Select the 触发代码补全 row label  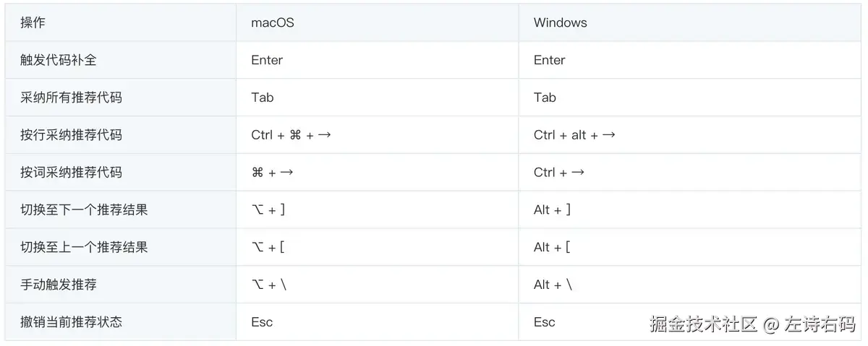(59, 60)
